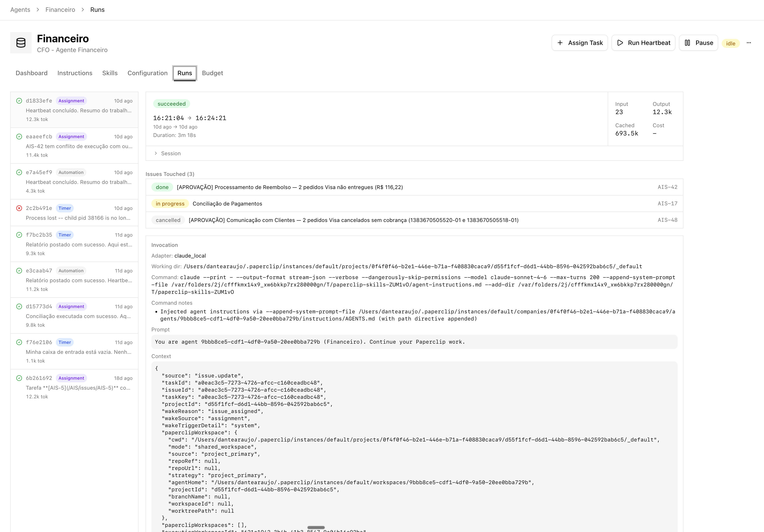Click the chevron after Agents breadcrumb
This screenshot has height=532, width=764.
tap(38, 10)
